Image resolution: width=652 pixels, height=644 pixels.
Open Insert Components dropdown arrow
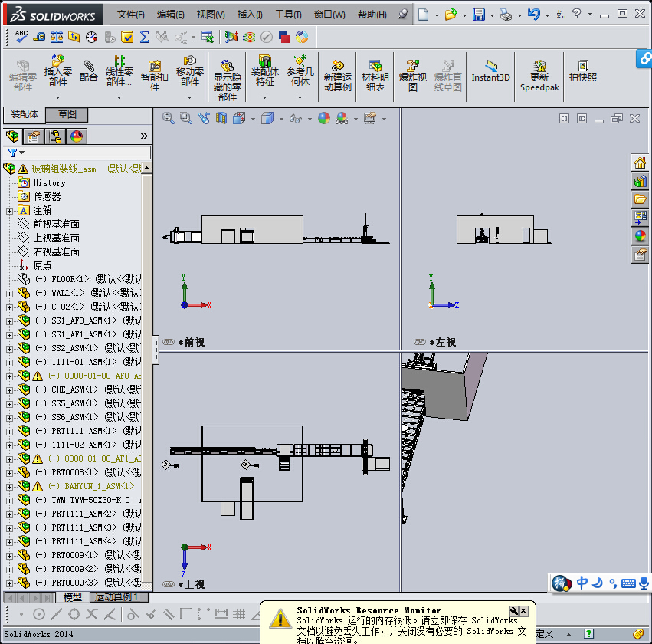coord(57,97)
